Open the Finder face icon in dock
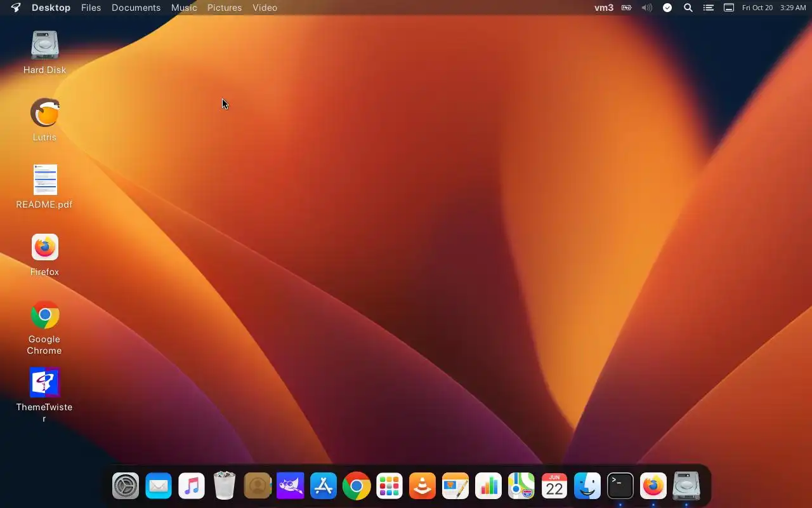 point(587,486)
